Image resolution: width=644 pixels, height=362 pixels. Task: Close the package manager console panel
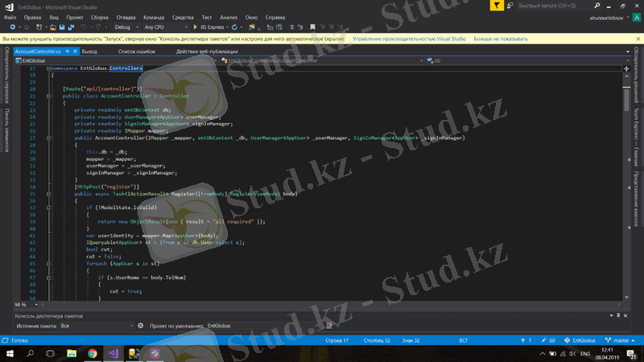click(x=625, y=315)
